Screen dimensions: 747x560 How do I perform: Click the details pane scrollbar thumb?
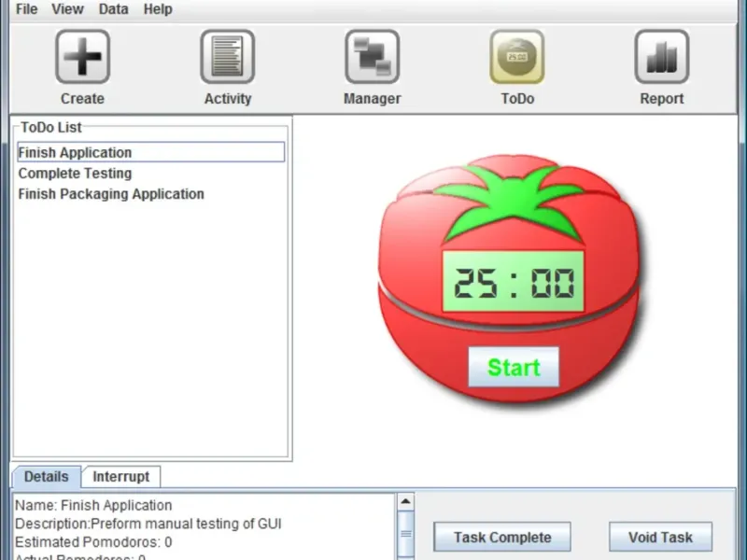(406, 534)
